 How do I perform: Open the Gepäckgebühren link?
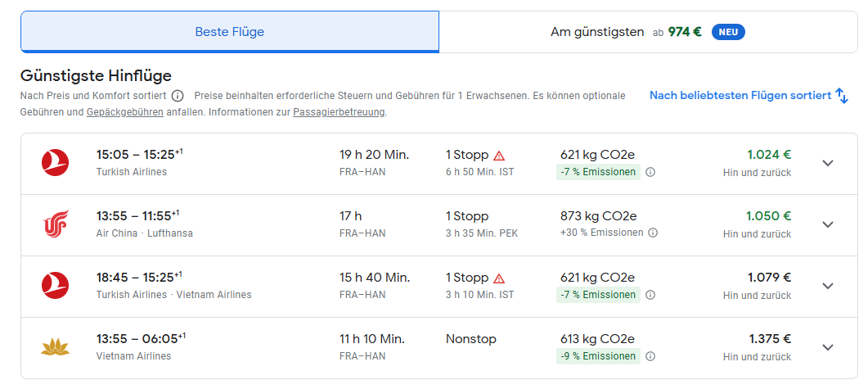[x=124, y=112]
